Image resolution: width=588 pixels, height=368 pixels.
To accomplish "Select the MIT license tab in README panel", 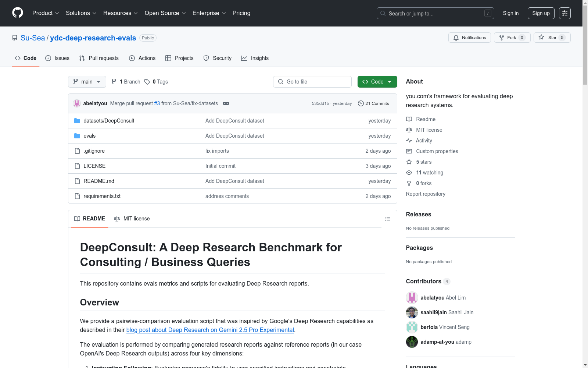I will (132, 219).
